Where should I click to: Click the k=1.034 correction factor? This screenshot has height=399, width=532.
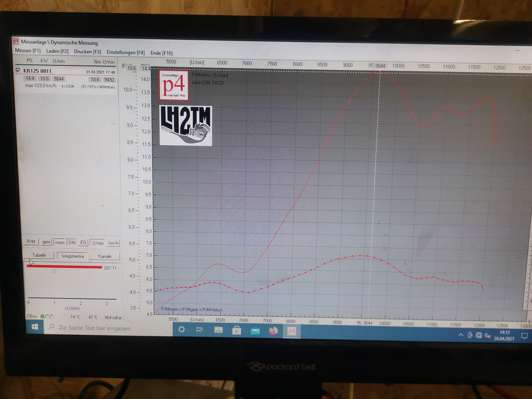68,86
